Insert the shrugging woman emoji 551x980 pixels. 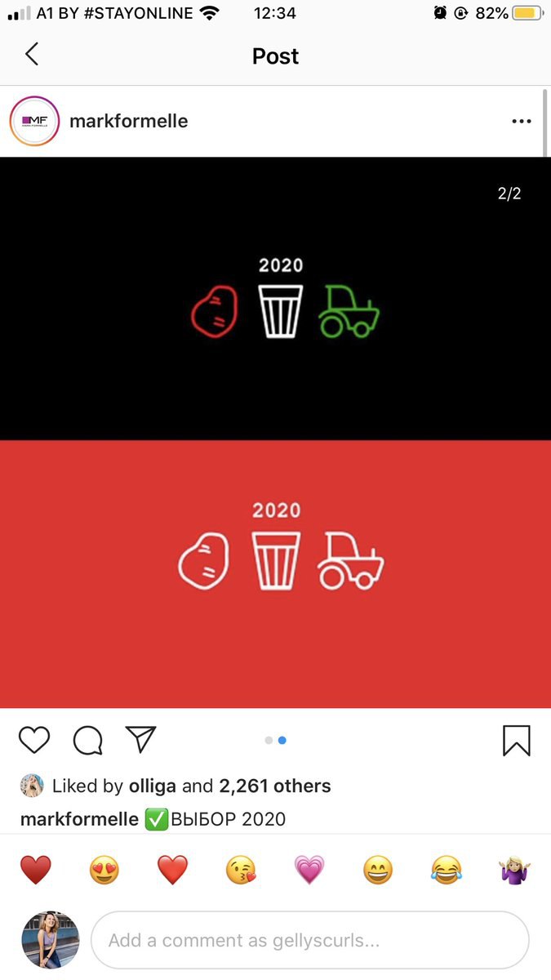(x=514, y=870)
